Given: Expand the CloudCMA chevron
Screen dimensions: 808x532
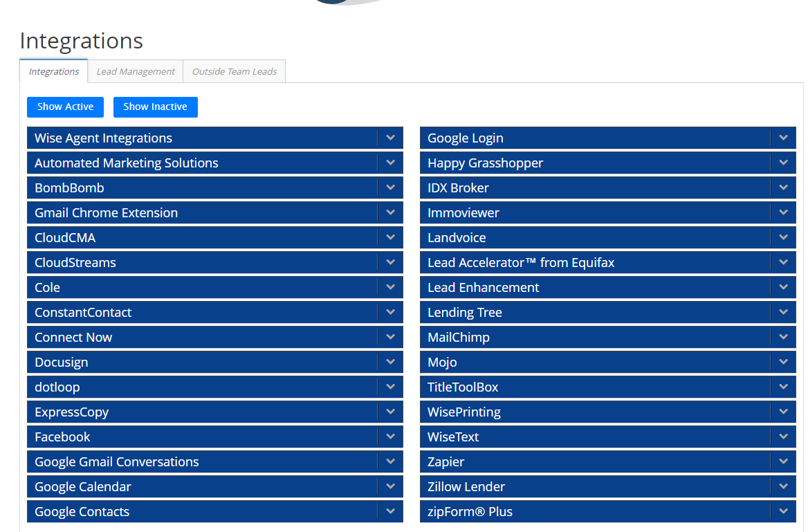Looking at the screenshot, I should pyautogui.click(x=391, y=237).
